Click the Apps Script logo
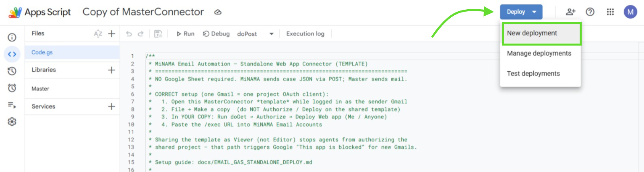Viewport: 644px width, 172px height. (15, 12)
